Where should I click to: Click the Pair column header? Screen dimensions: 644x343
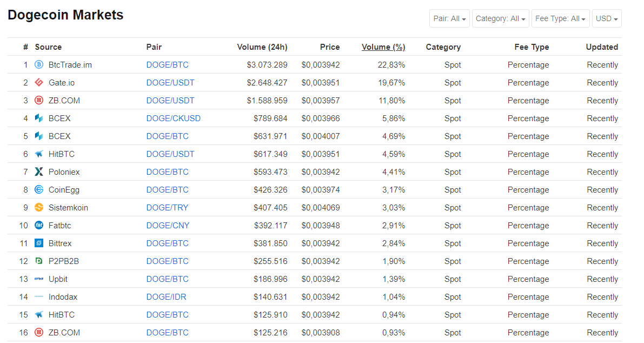click(x=154, y=47)
